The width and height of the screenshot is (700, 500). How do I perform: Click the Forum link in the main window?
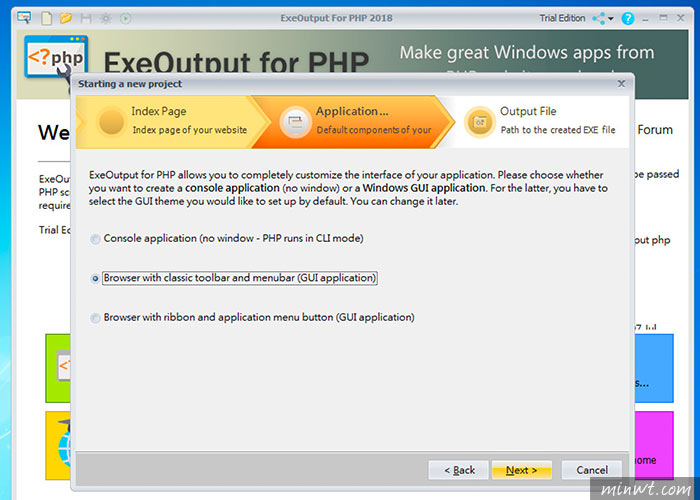point(655,130)
